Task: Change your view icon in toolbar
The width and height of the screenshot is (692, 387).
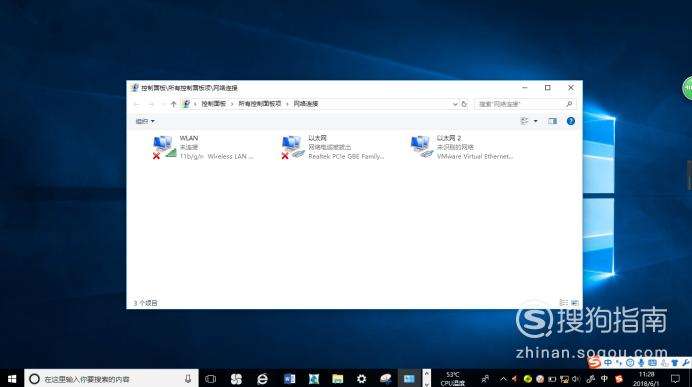Action: 524,121
